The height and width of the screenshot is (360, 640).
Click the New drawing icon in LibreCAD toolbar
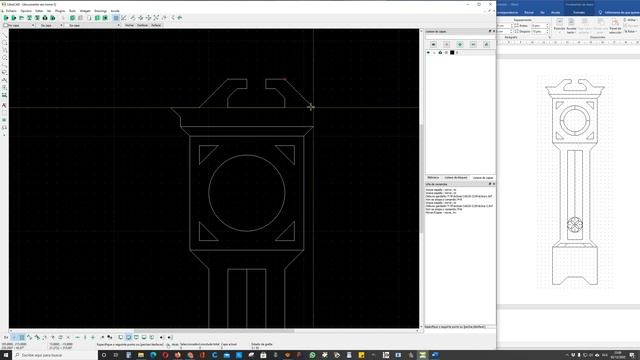click(6, 18)
